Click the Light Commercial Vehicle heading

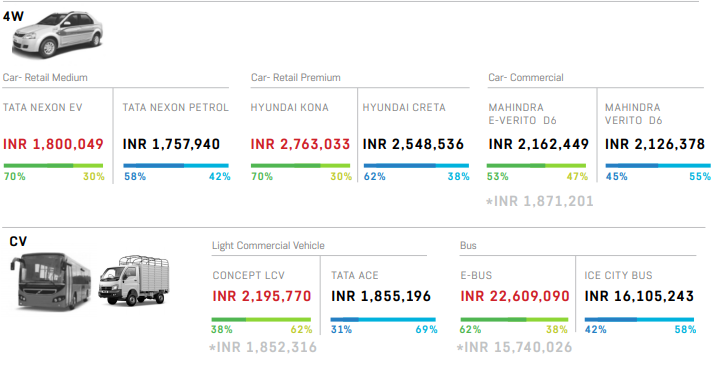(268, 245)
